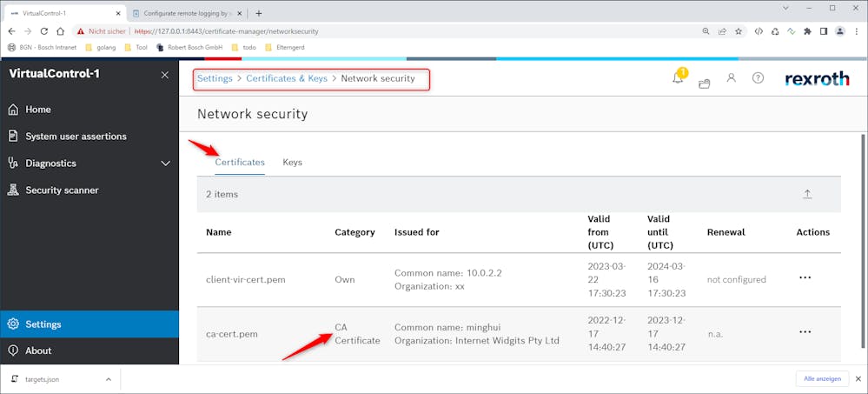Toggle the browser side panel icon
This screenshot has width=868, height=394.
tap(824, 31)
